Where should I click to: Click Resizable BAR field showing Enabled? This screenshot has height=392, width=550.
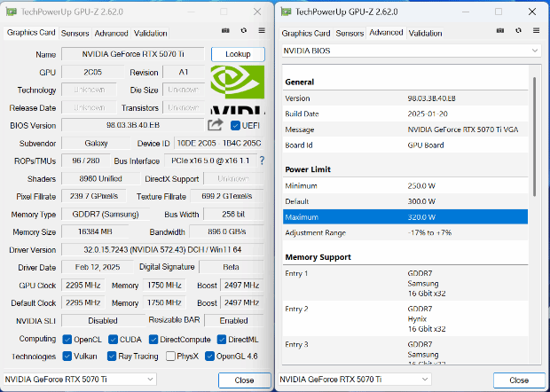pyautogui.click(x=234, y=320)
